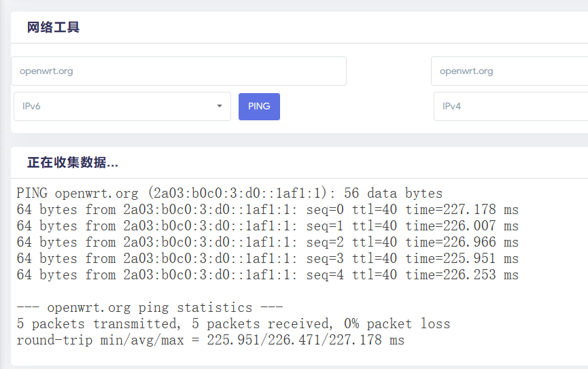Click the PING button
This screenshot has width=588, height=369.
coord(259,107)
